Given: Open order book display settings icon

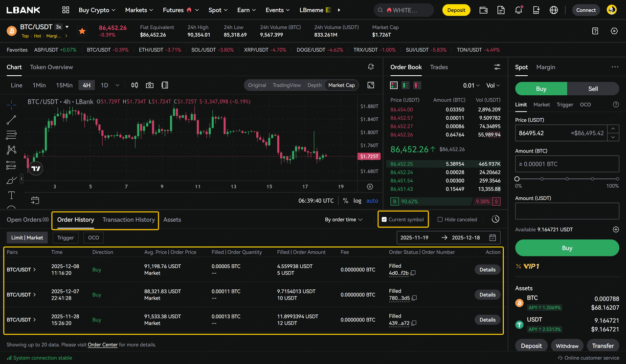Looking at the screenshot, I should (x=497, y=67).
